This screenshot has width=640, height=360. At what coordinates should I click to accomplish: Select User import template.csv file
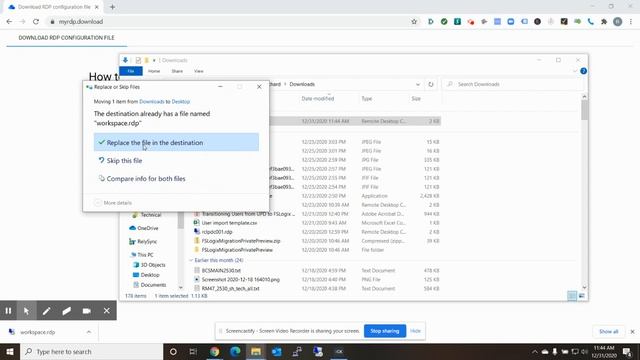point(229,223)
